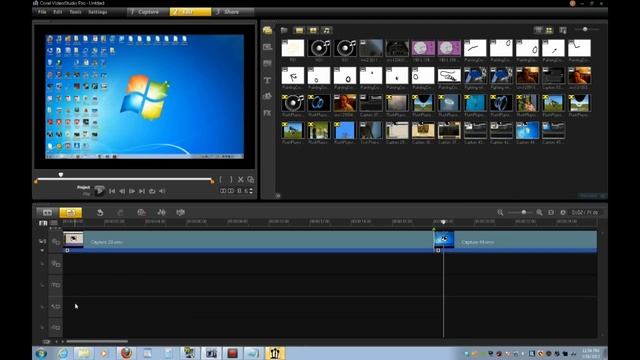Viewport: 640px width, 360px height.
Task: Switch to Storyboard view
Action: pyautogui.click(x=47, y=212)
